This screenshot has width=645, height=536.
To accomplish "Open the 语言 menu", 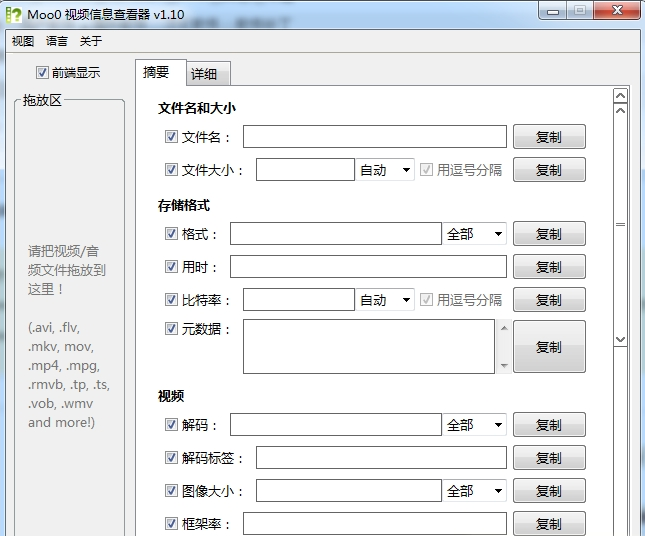I will [x=57, y=41].
